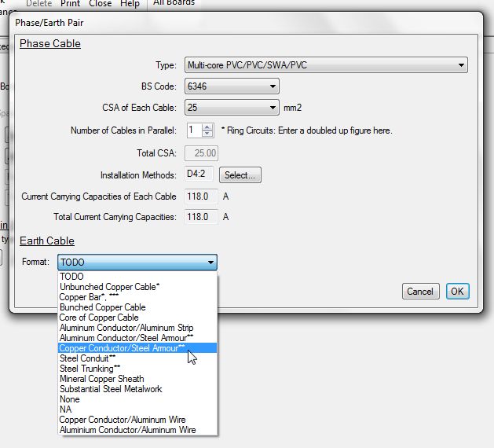Screen dimensions: 494x448
Task: Pick Aluminium Conductor/Aluminum Wire option
Action: click(137, 430)
